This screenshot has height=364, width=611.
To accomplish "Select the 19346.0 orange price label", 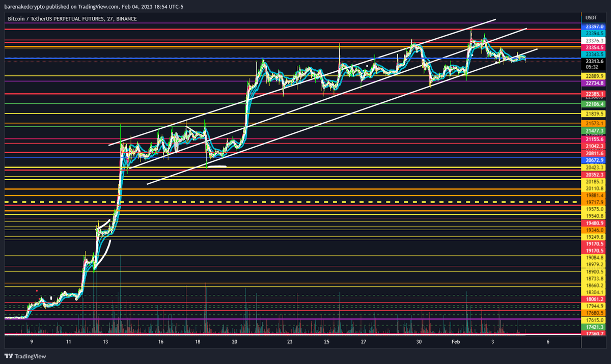I will [x=594, y=230].
